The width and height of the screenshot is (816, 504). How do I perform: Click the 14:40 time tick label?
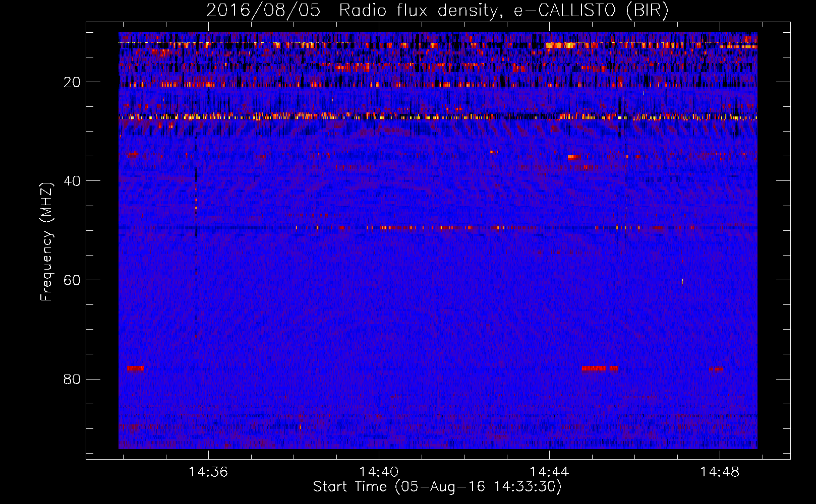pos(379,472)
